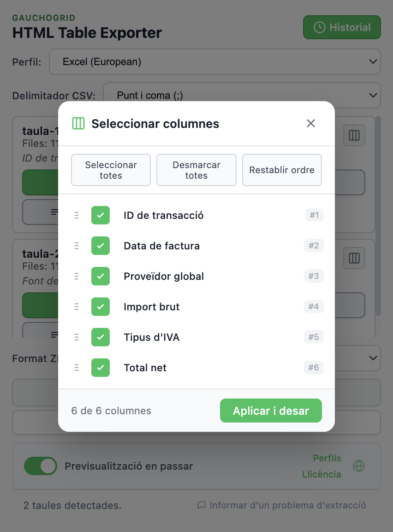Dismiss the Seleccionar columnes dialog with the X

(x=310, y=123)
